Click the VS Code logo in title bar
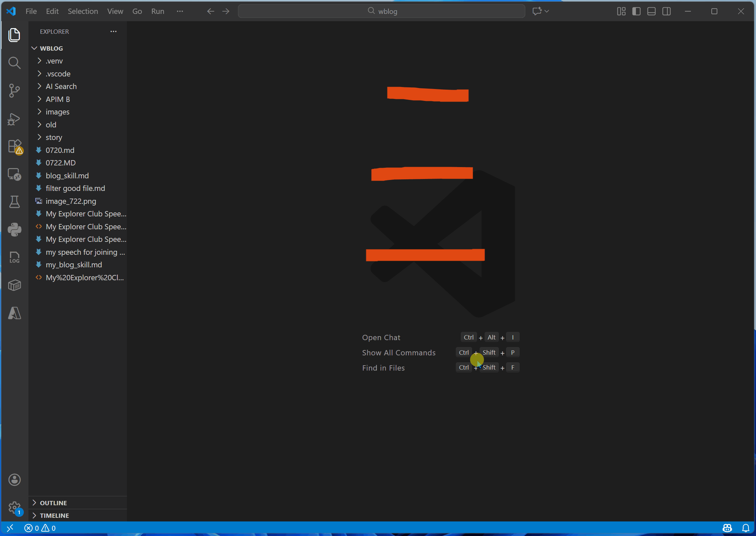 (11, 11)
